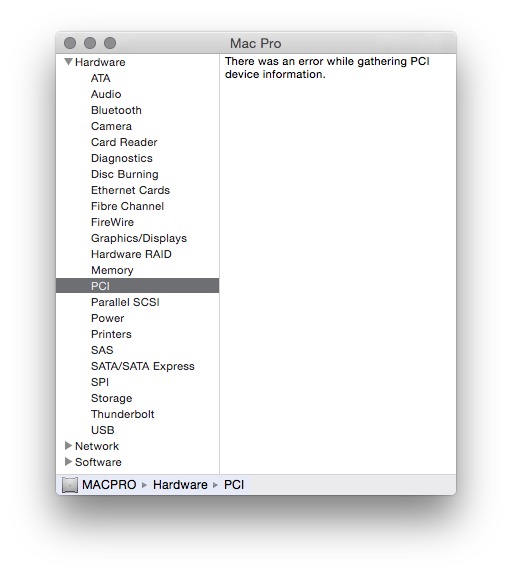Expand the Software section triangle
Screen dimensions: 512x575
pos(68,462)
